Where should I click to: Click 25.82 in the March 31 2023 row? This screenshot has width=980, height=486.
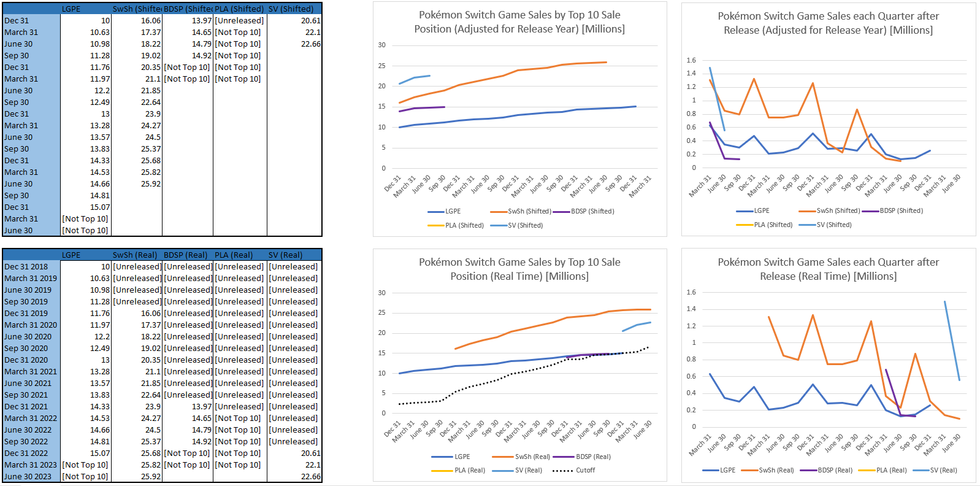151,465
